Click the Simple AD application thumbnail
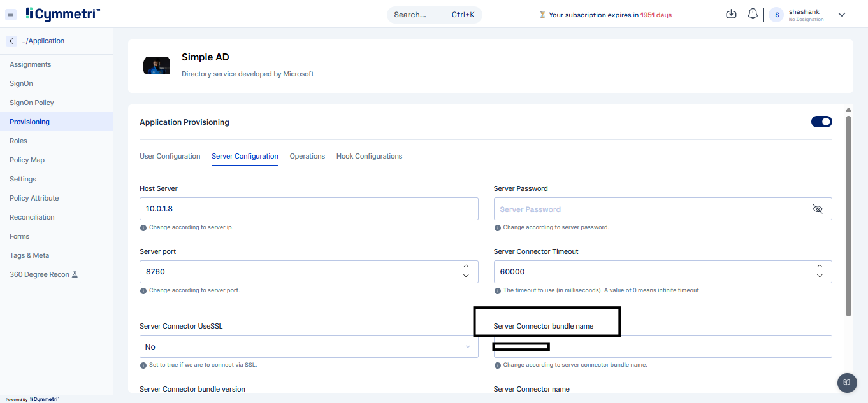The height and width of the screenshot is (403, 868). click(x=157, y=66)
